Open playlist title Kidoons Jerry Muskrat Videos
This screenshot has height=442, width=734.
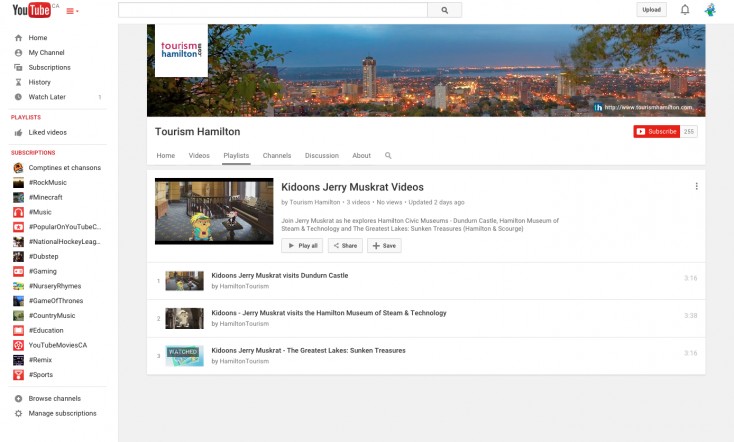pyautogui.click(x=352, y=187)
